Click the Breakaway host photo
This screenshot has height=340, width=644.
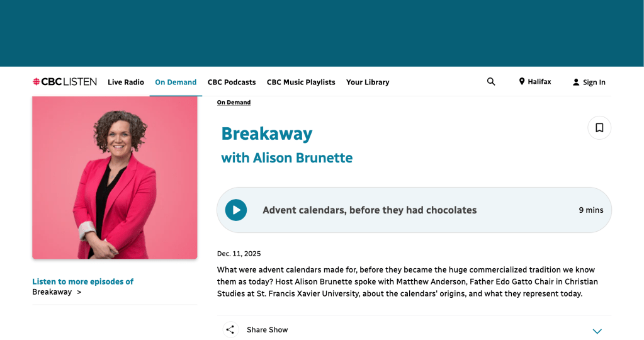(115, 178)
